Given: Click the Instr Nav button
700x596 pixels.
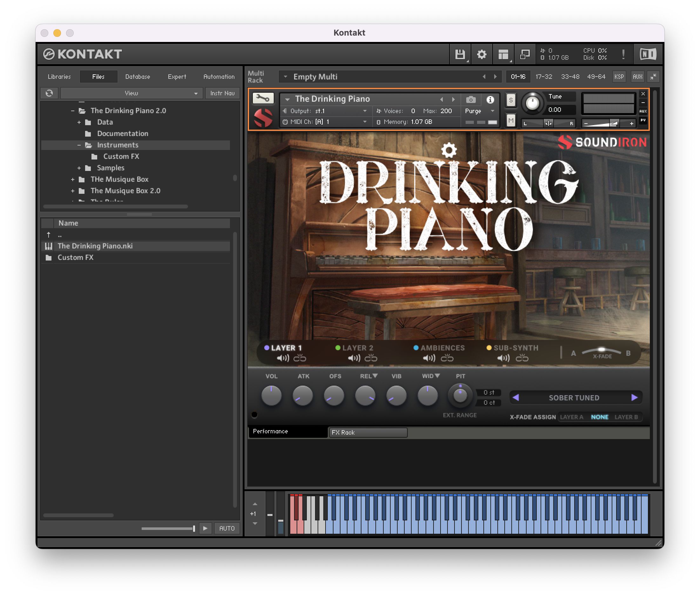Looking at the screenshot, I should point(222,93).
